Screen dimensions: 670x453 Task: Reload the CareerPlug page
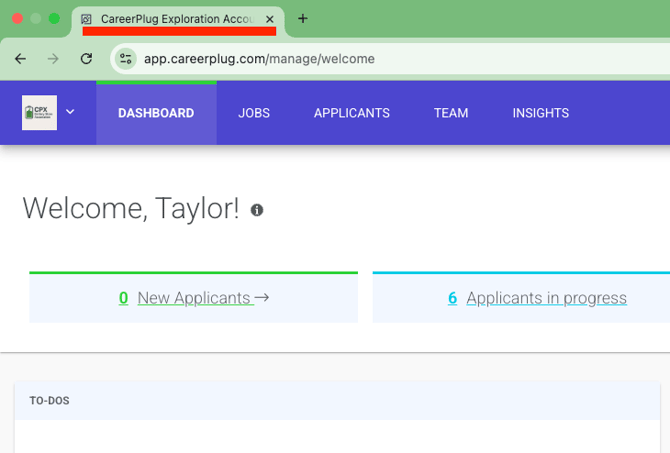pos(86,59)
